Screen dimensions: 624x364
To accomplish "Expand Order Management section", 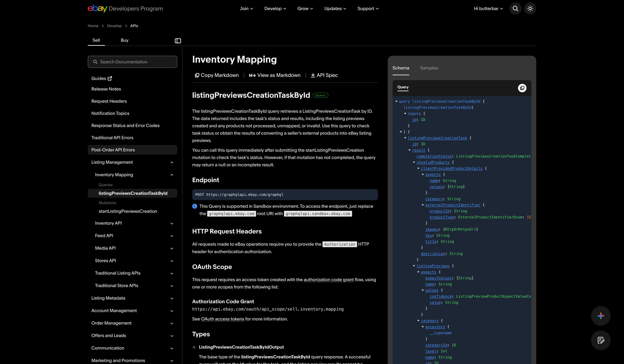I will coord(172,323).
